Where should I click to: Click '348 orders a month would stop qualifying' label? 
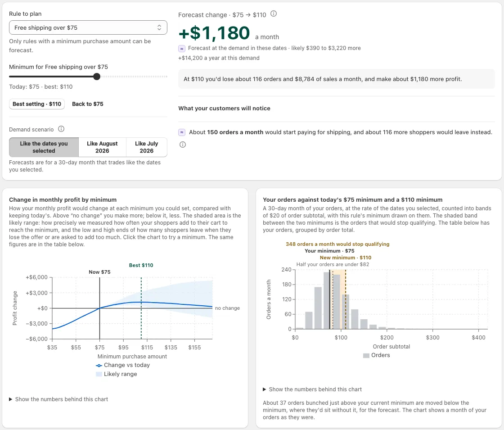point(337,244)
